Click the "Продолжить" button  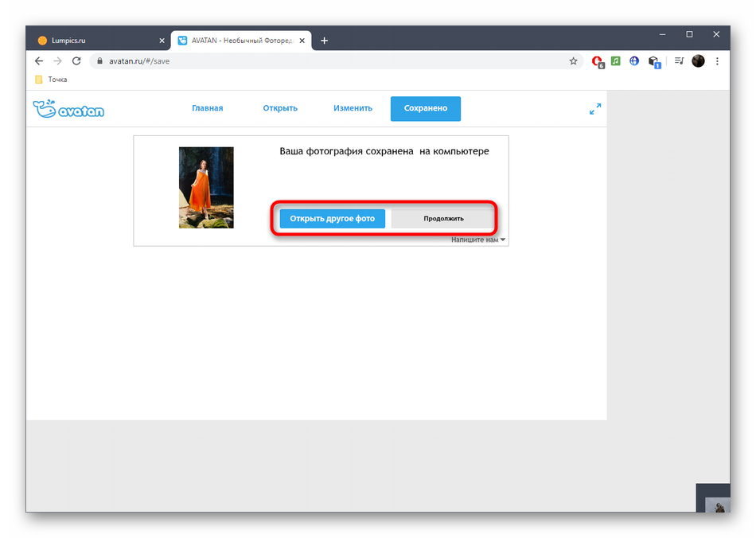pyautogui.click(x=443, y=219)
